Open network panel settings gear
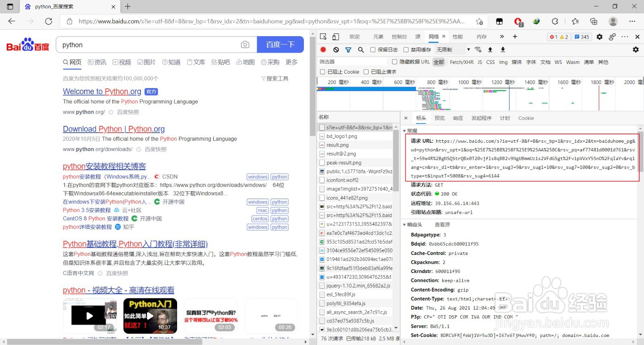This screenshot has width=644, height=345. point(636,49)
